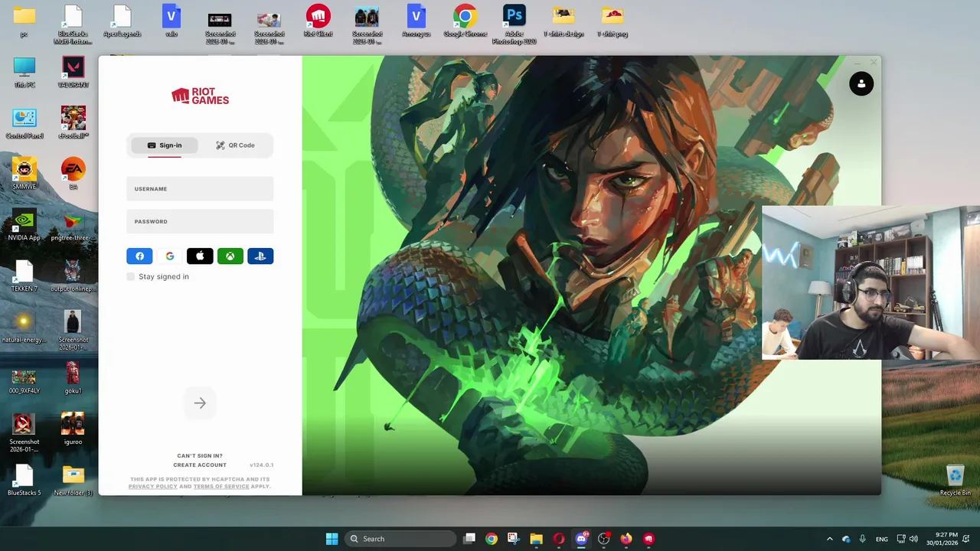Select the NVIDIA App desktop shortcut
Viewport: 980px width, 551px height.
pyautogui.click(x=24, y=225)
